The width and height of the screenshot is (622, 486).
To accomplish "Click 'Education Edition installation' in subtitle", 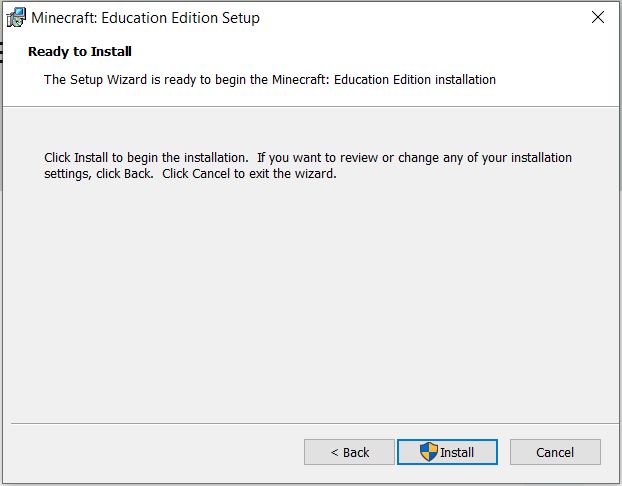I will coord(415,80).
